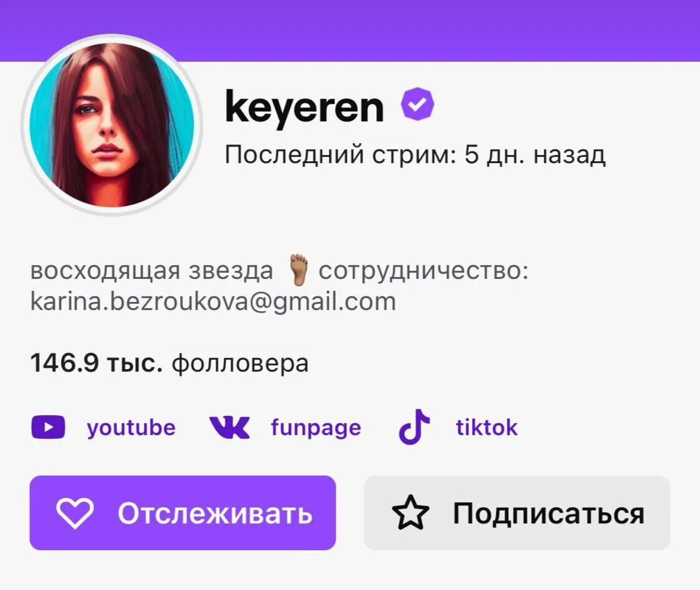Click the heart icon in follow button
This screenshot has width=700, height=590.
tap(75, 513)
